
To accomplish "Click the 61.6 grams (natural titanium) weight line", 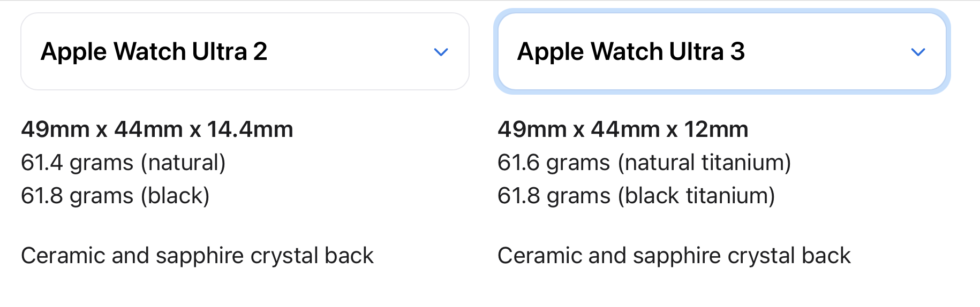I will point(644,163).
